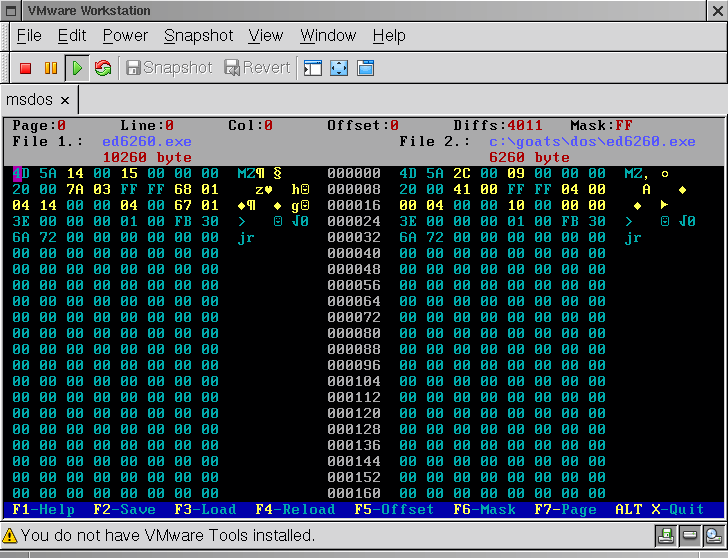The height and width of the screenshot is (558, 728).
Task: Click the File 1 name ed6260.exe
Action: 147,142
